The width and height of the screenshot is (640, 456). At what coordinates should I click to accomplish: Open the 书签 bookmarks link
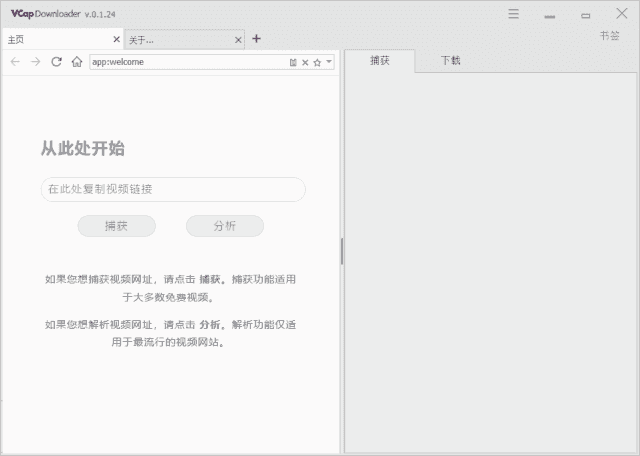609,35
